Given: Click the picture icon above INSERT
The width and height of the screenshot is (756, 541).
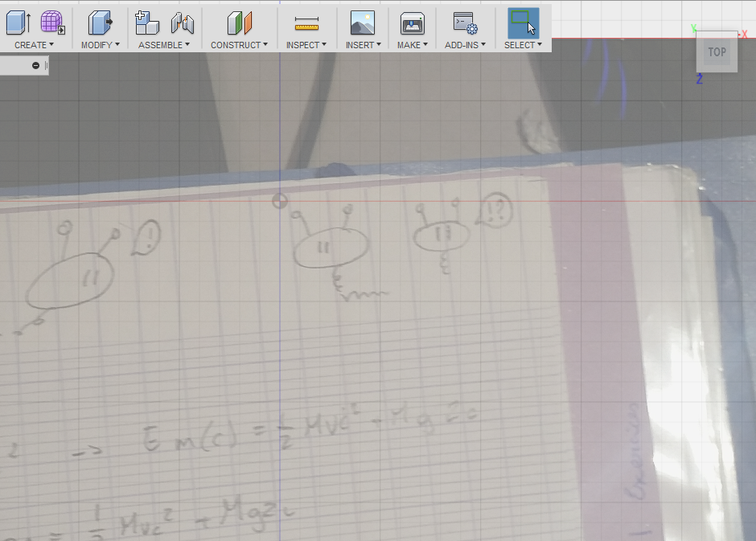Looking at the screenshot, I should 363,23.
